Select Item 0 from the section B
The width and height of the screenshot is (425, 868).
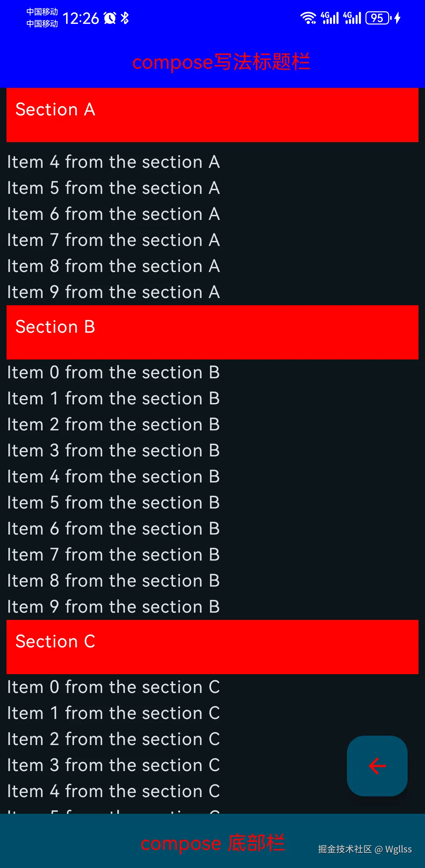(x=113, y=373)
